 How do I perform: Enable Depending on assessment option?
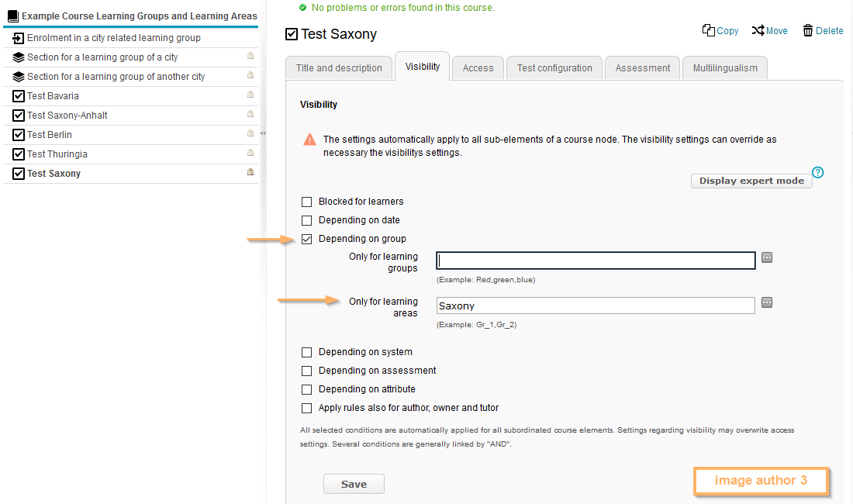pyautogui.click(x=307, y=371)
